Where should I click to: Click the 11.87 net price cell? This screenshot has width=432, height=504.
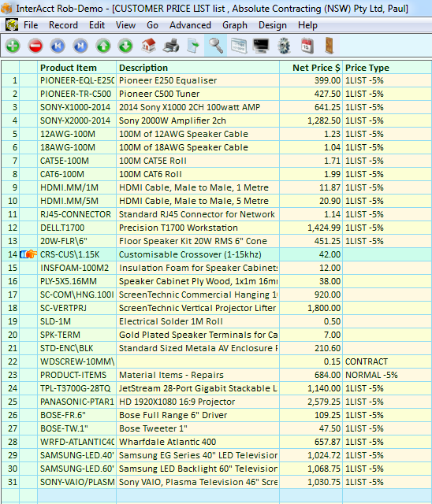311,187
